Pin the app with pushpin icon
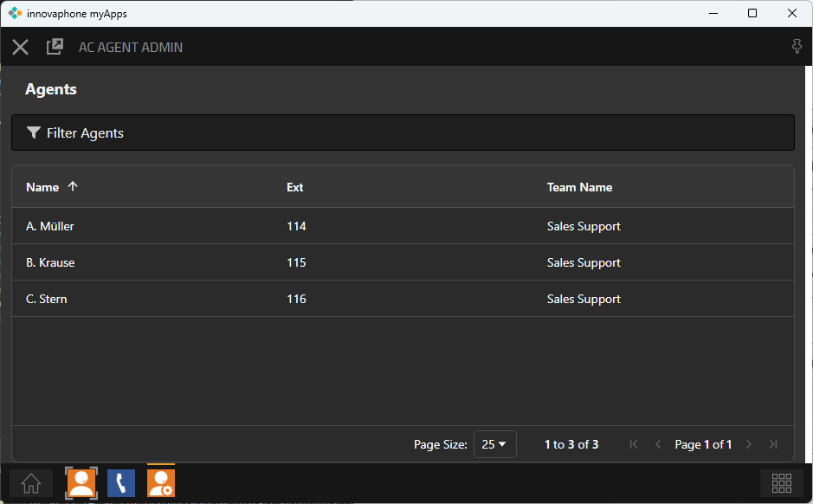813x504 pixels. click(x=797, y=47)
